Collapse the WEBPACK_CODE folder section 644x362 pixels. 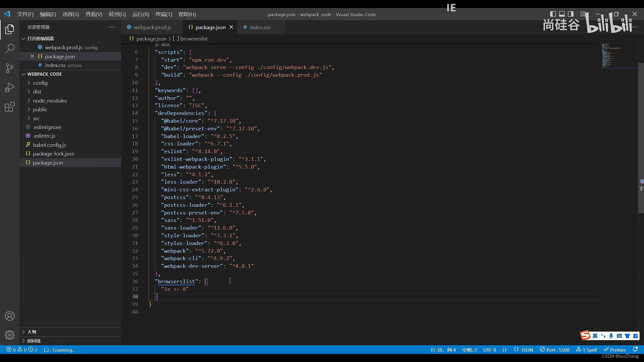70,74
